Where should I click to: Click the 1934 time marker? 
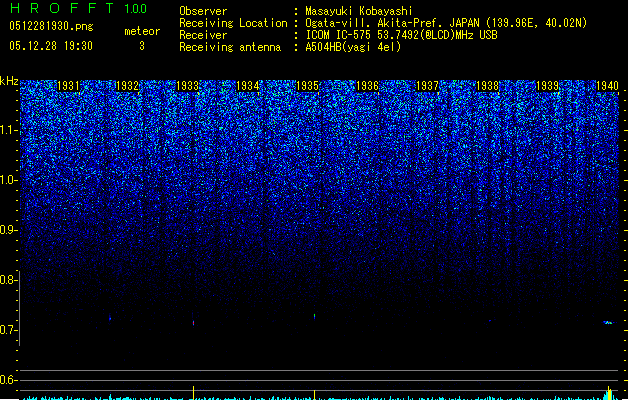tap(248, 86)
